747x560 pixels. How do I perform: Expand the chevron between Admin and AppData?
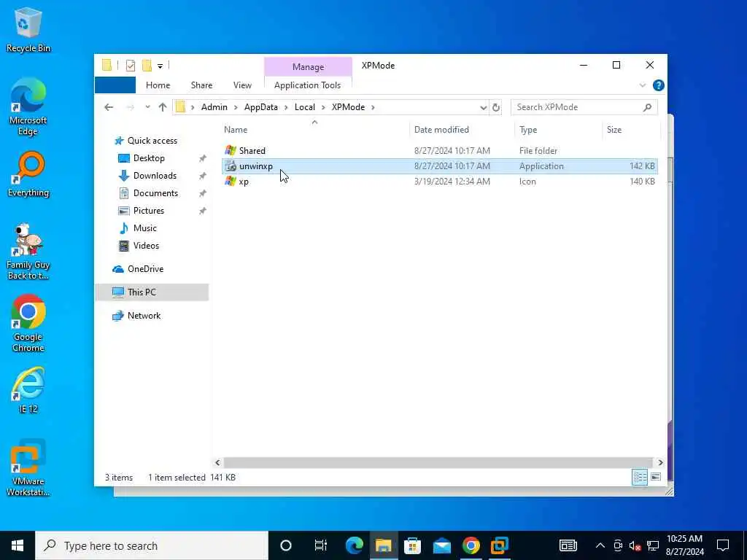point(236,107)
